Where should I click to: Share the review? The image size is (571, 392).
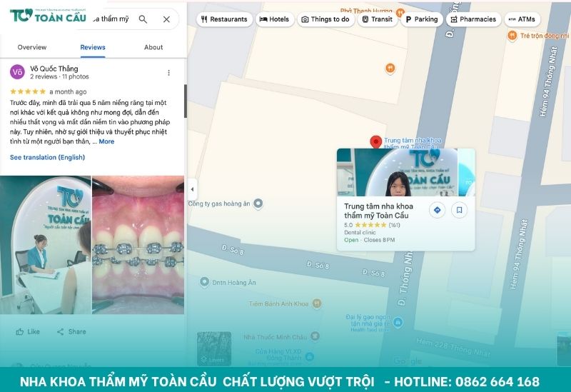(71, 331)
